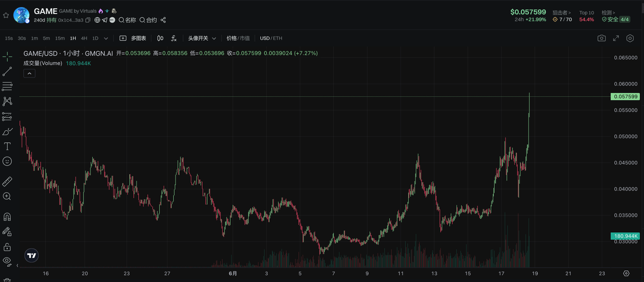Select the 15s timeframe
This screenshot has height=282, width=644.
pyautogui.click(x=9, y=38)
